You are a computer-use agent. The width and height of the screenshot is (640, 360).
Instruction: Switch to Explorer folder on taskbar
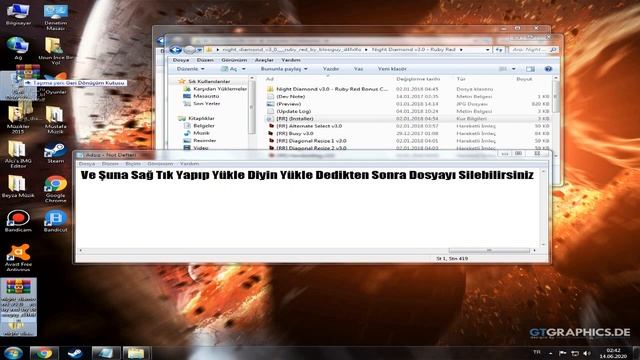click(x=136, y=353)
